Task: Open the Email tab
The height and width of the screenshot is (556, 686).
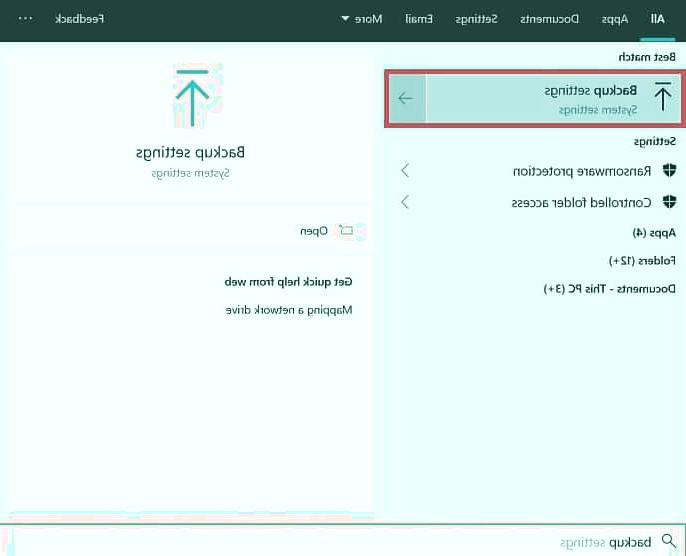Action: point(419,19)
